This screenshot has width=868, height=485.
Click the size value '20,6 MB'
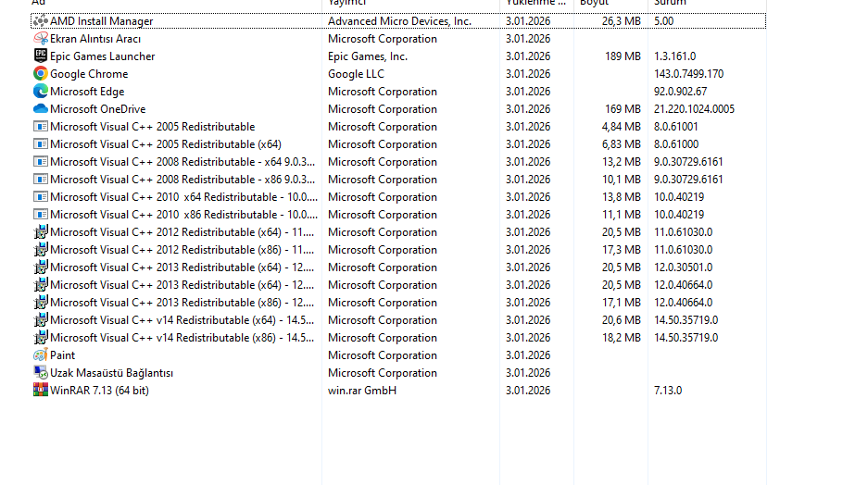point(621,320)
